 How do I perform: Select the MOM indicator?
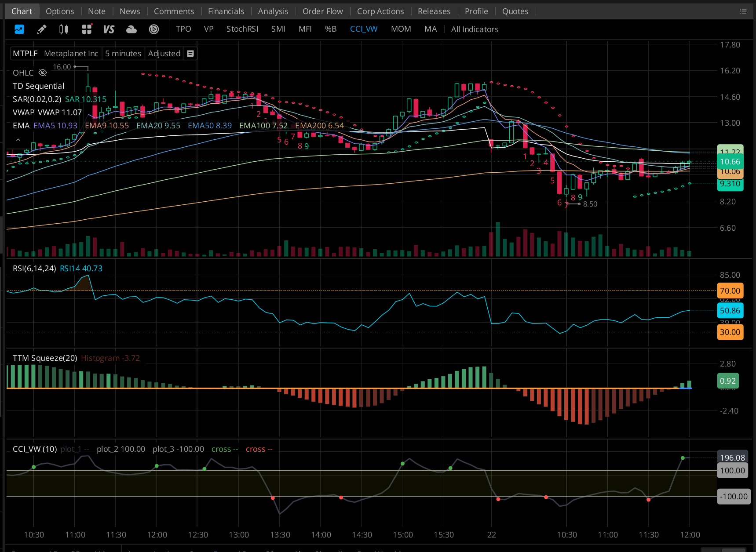click(x=401, y=29)
